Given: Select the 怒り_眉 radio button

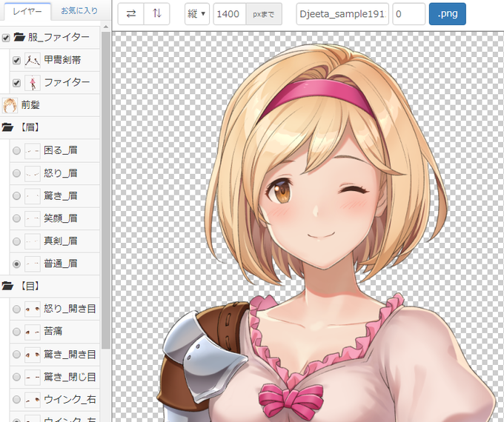Looking at the screenshot, I should [16, 173].
